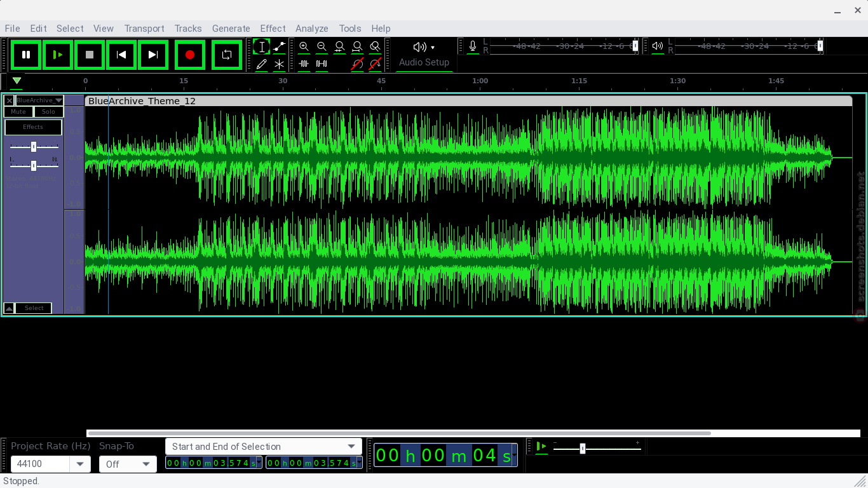The height and width of the screenshot is (488, 868).
Task: Click the Pause transport button
Action: 26,55
